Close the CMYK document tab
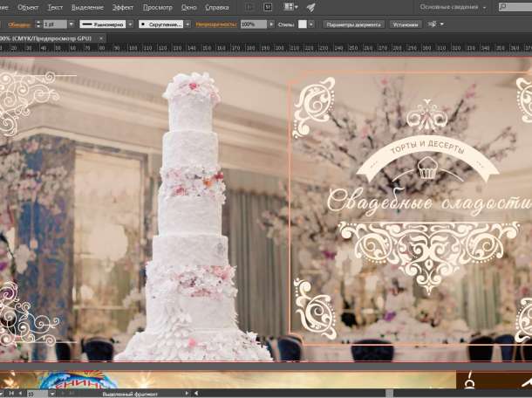This screenshot has height=398, width=532. point(100,38)
